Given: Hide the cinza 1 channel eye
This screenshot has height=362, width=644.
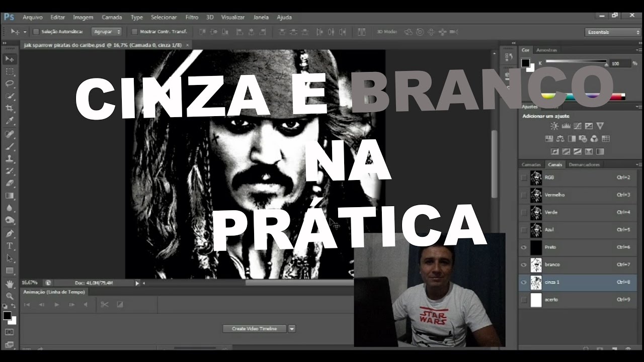Looking at the screenshot, I should coord(524,282).
